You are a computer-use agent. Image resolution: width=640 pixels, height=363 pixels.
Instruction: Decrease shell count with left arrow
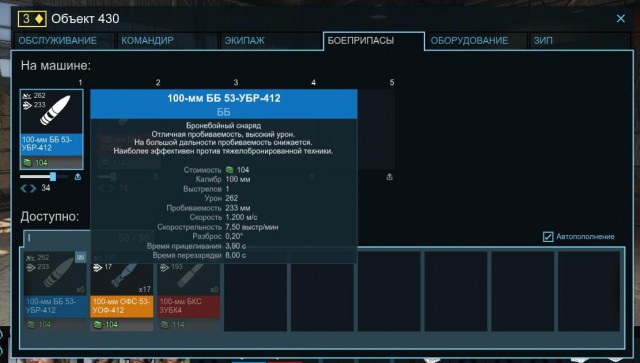[24, 188]
